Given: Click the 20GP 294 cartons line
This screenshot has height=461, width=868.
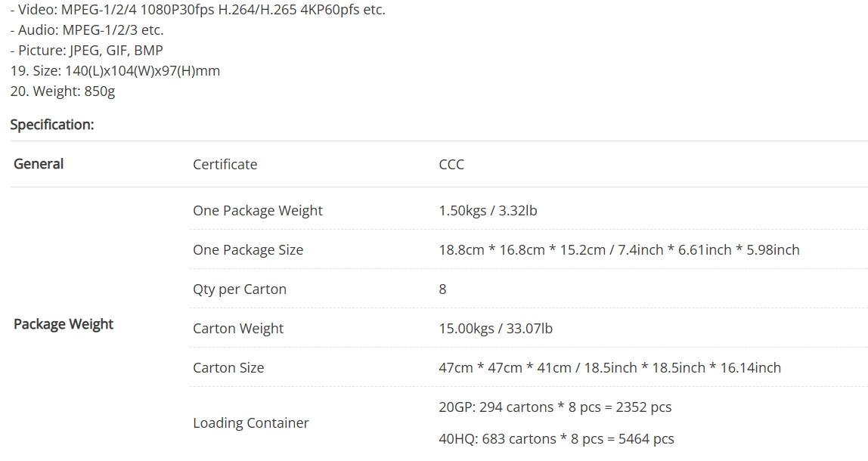Looking at the screenshot, I should [x=555, y=407].
